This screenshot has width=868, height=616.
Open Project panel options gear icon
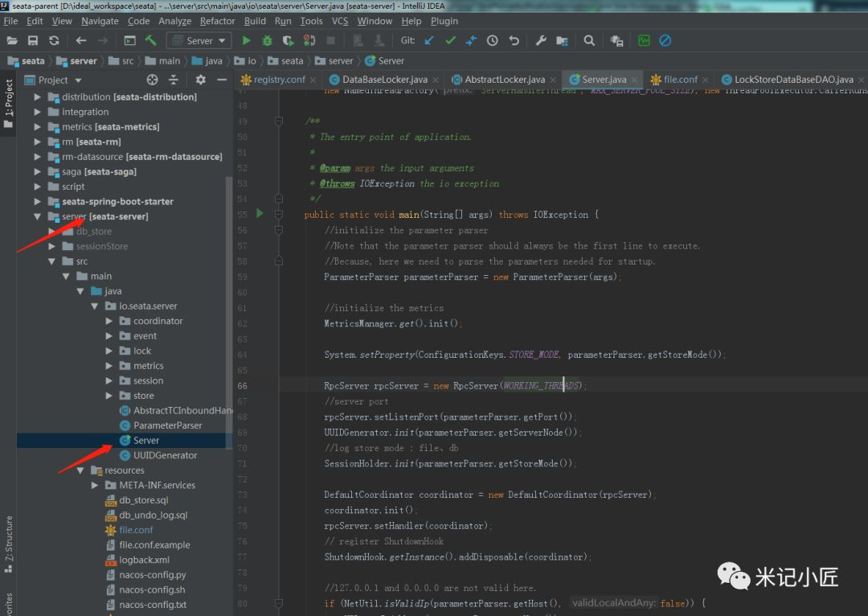coord(200,80)
